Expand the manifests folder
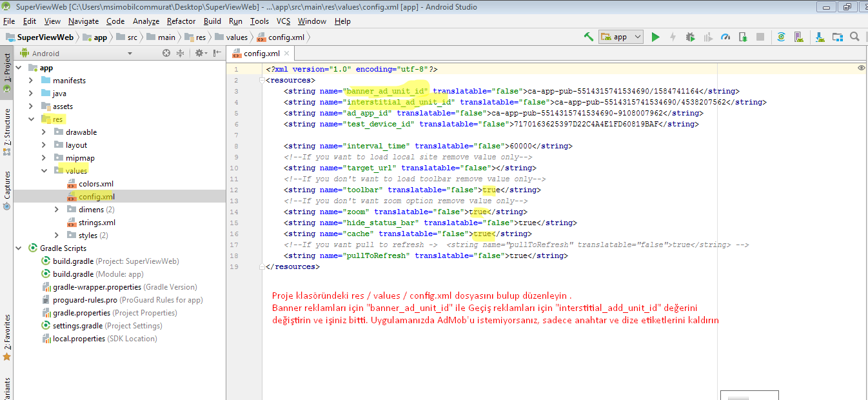Image resolution: width=868 pixels, height=400 pixels. 31,81
